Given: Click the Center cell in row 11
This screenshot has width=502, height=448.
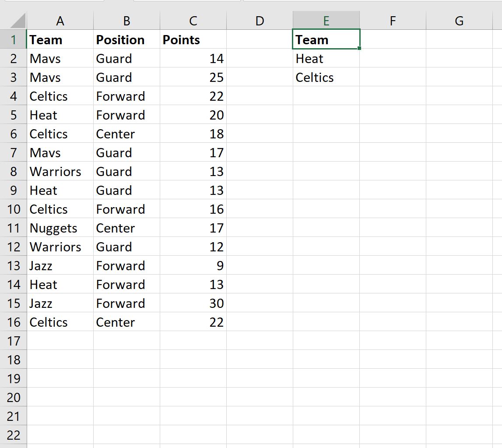Looking at the screenshot, I should pos(126,228).
